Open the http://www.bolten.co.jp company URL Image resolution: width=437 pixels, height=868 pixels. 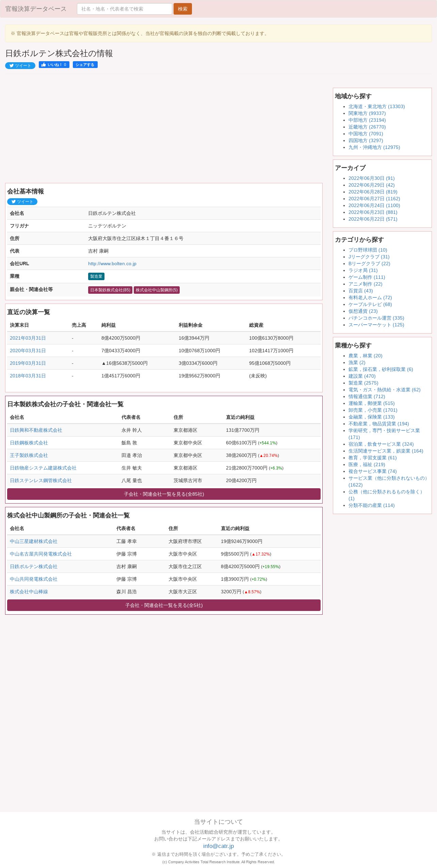[x=112, y=263]
